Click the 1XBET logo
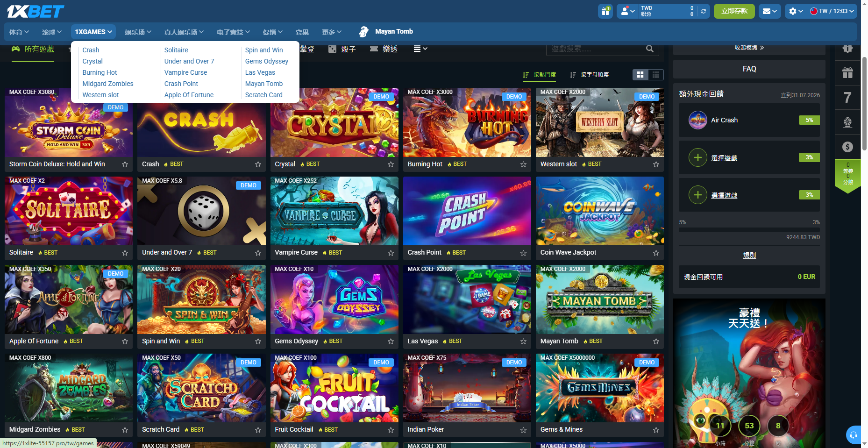 [36, 11]
